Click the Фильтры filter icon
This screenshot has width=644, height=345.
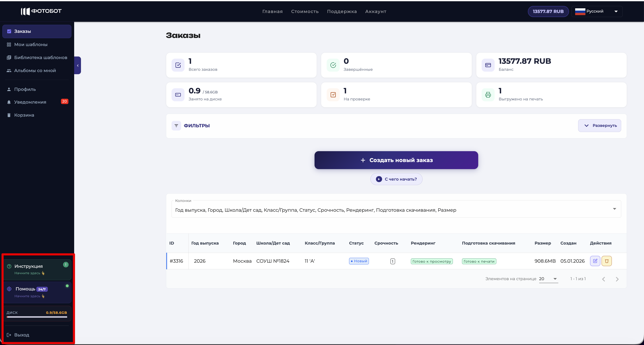pyautogui.click(x=176, y=126)
